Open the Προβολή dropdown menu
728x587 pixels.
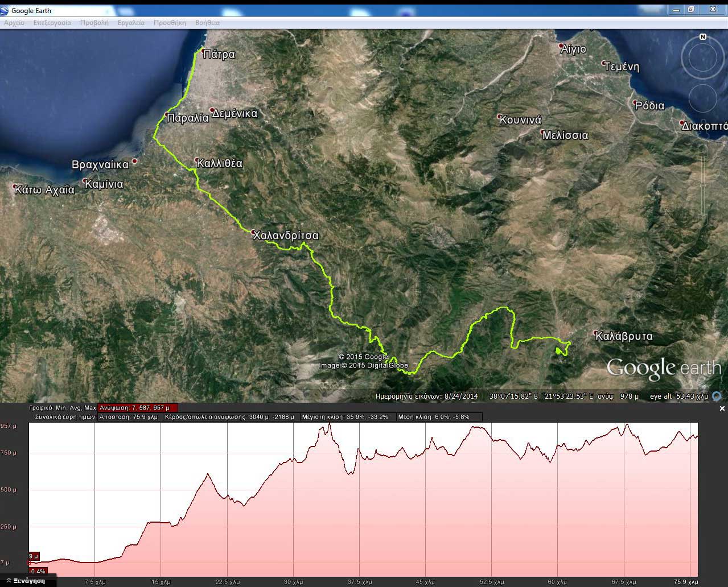[94, 23]
